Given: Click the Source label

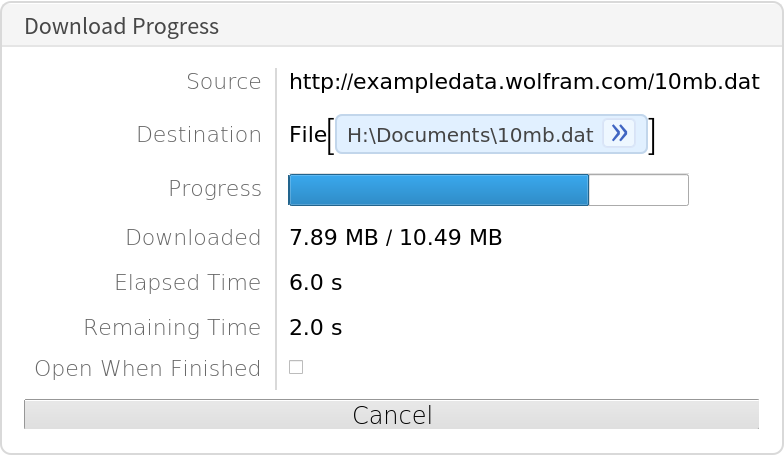Looking at the screenshot, I should pos(224,82).
